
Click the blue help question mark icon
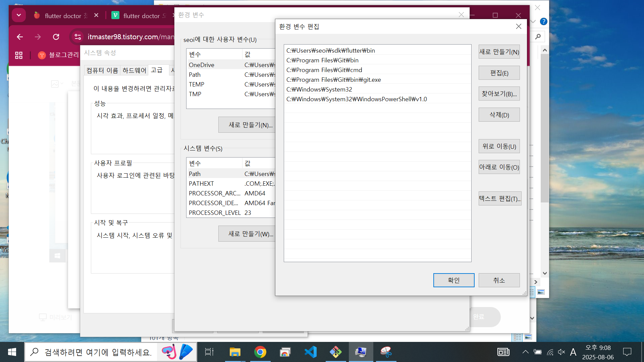click(544, 21)
